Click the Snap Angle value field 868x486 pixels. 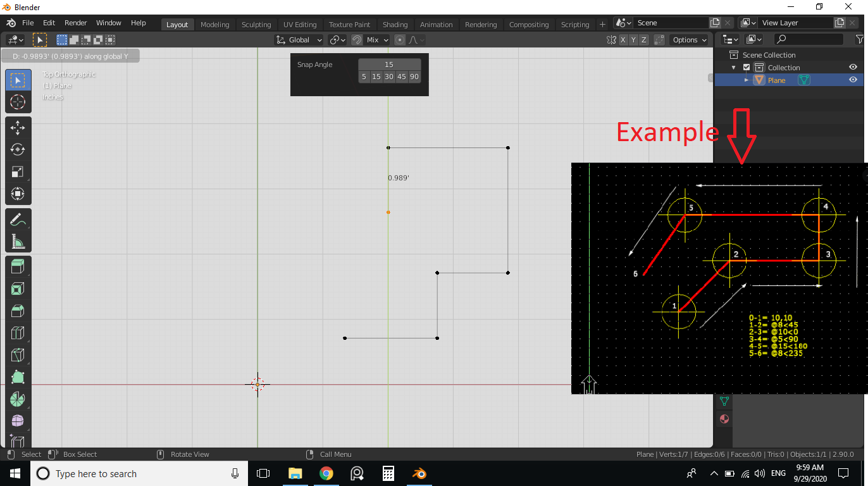click(x=389, y=65)
